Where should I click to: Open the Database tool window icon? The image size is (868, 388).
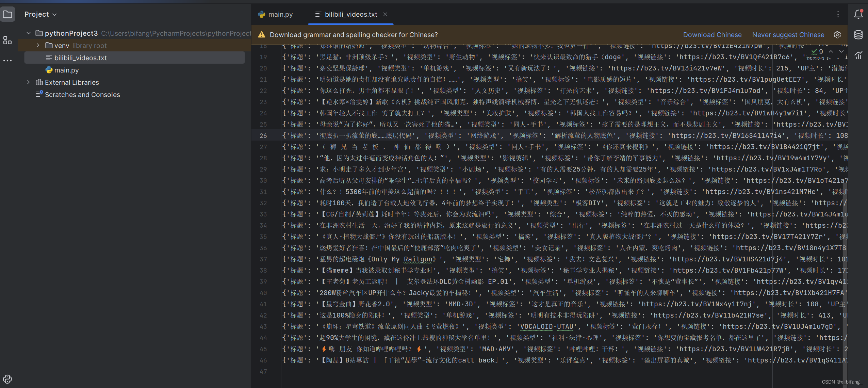858,35
